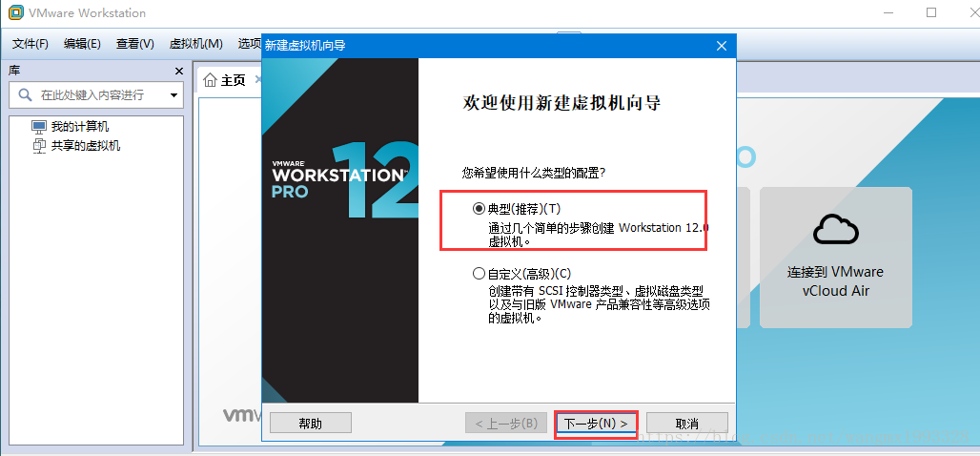The width and height of the screenshot is (980, 456).
Task: Select the Custom (自定义 高级) radio button
Action: pyautogui.click(x=479, y=274)
